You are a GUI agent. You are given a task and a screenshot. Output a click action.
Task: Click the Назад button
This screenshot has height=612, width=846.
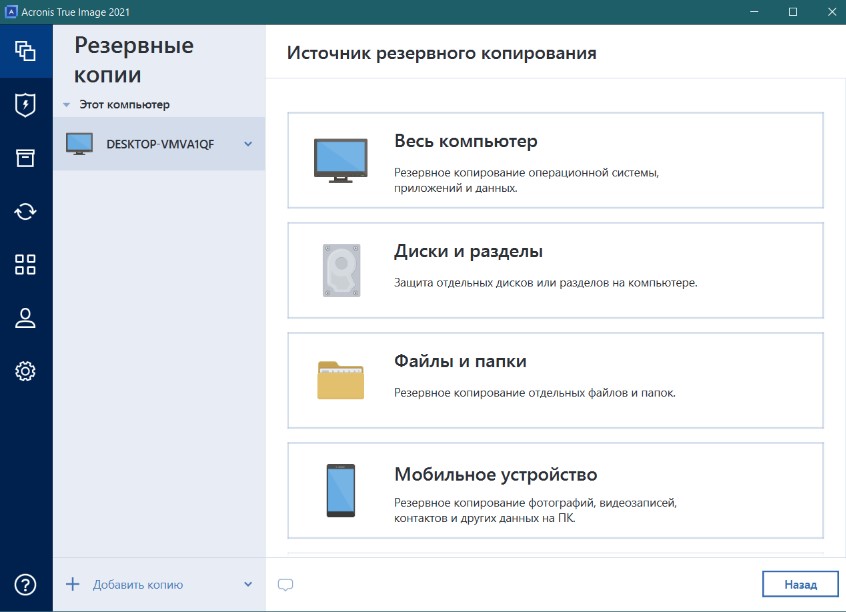[801, 584]
